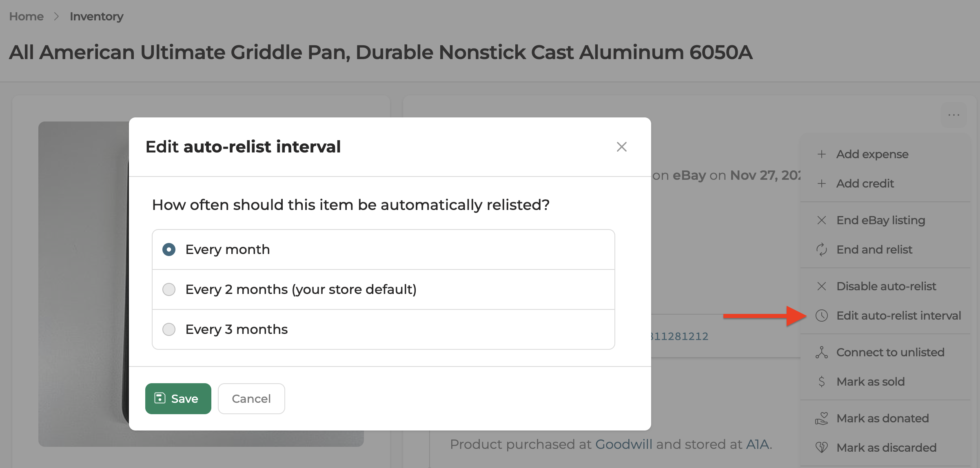Click the heart-hand icon for Mark as donated
980x468 pixels.
pyautogui.click(x=822, y=418)
